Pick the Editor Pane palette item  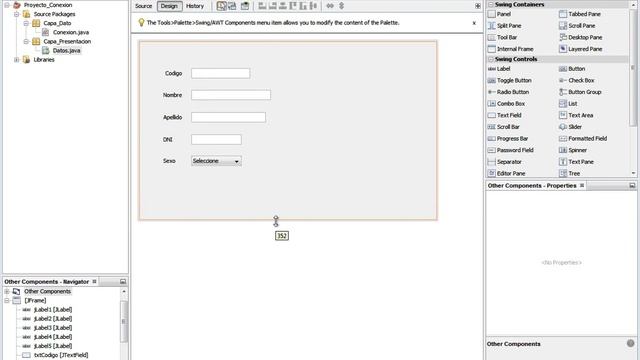click(507, 173)
